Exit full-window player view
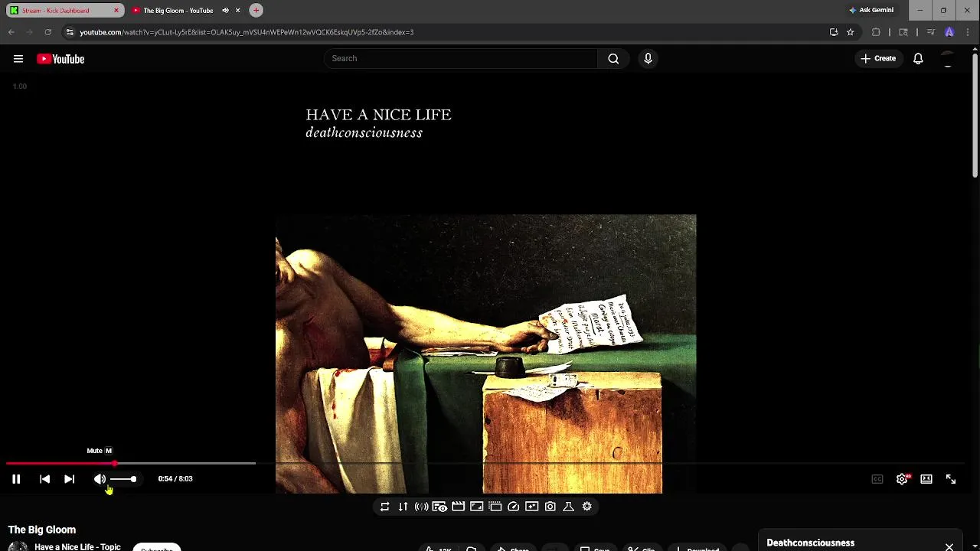 (951, 479)
